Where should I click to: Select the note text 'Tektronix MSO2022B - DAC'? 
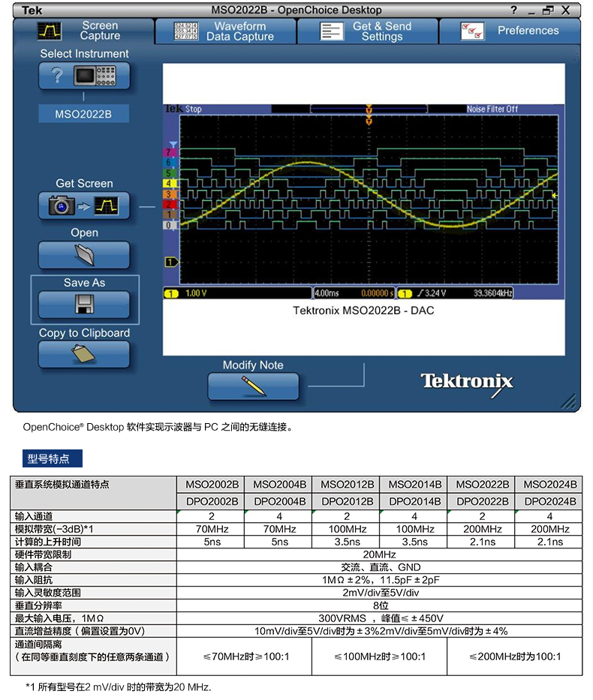click(x=363, y=311)
